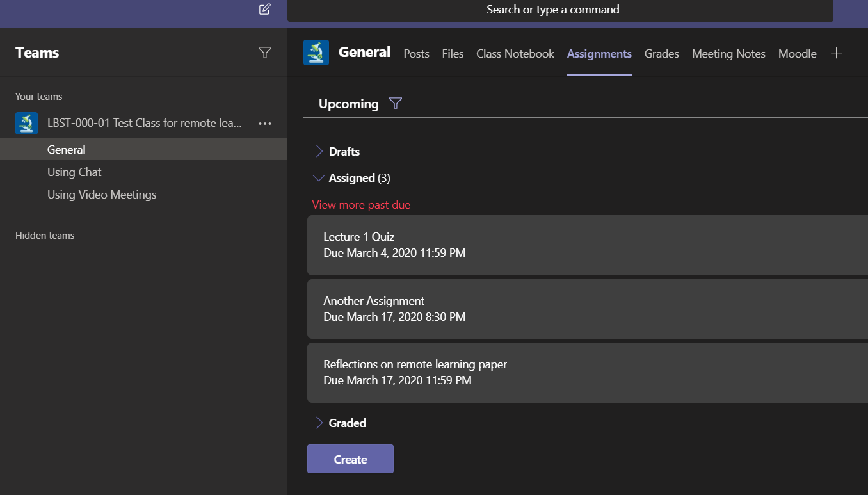Open the filter next to Upcoming
The width and height of the screenshot is (868, 495).
coord(396,104)
